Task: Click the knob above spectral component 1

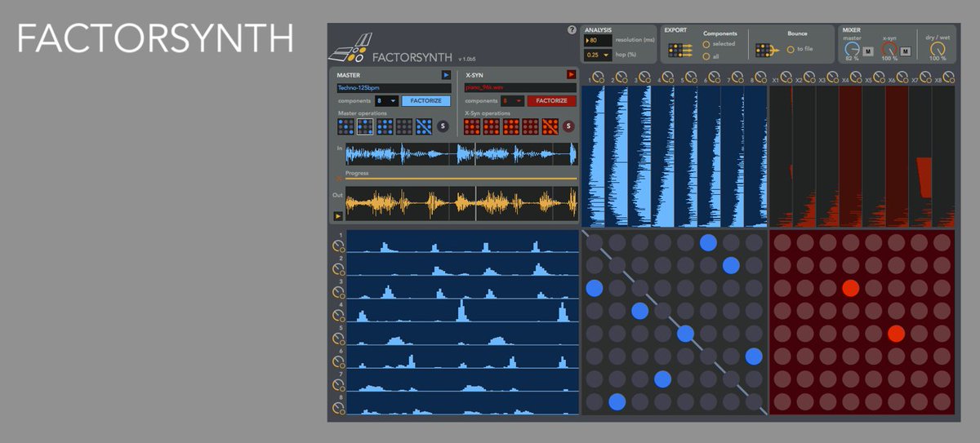Action: coord(599,78)
